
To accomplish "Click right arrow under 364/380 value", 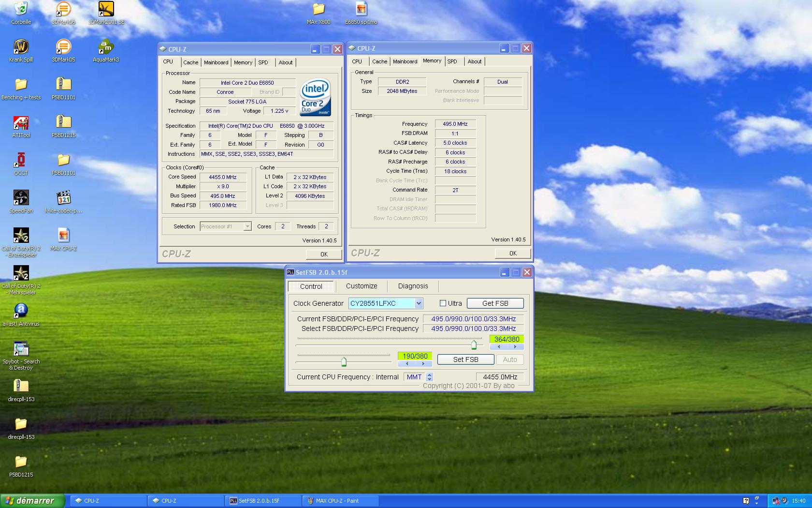I will [515, 347].
